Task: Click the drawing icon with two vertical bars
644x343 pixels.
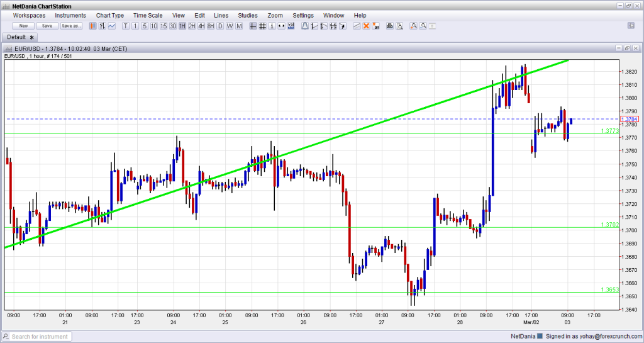Action: [x=333, y=26]
